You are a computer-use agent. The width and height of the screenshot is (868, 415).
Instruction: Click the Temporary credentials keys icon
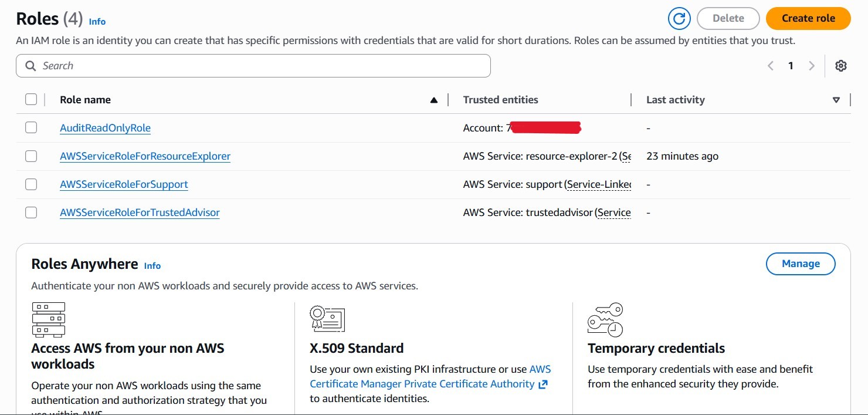coord(605,319)
